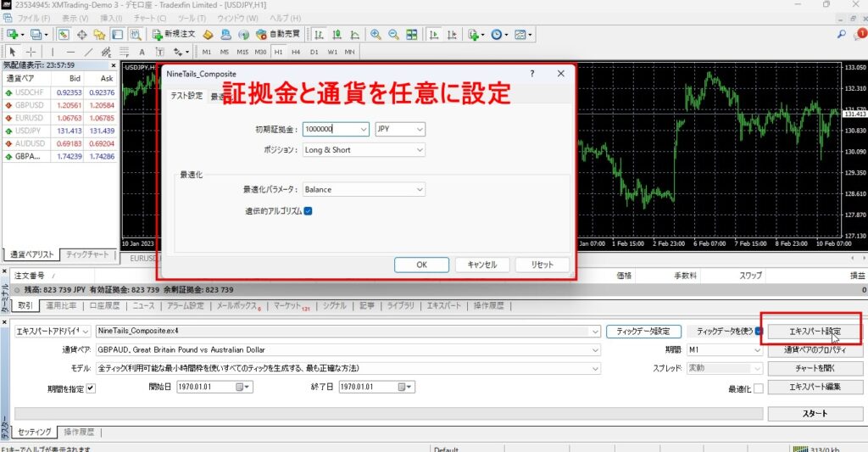Open a new chart from the toolbar
The image size is (868, 452).
click(x=12, y=34)
